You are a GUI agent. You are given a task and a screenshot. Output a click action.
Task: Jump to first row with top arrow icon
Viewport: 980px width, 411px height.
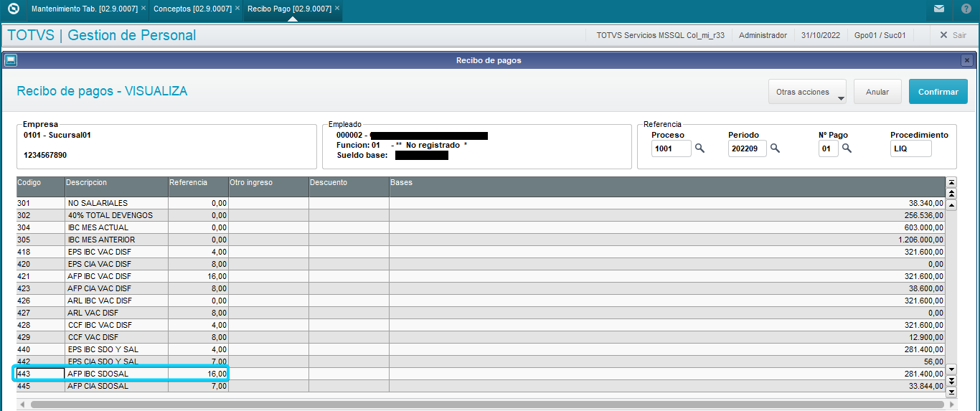coord(952,182)
